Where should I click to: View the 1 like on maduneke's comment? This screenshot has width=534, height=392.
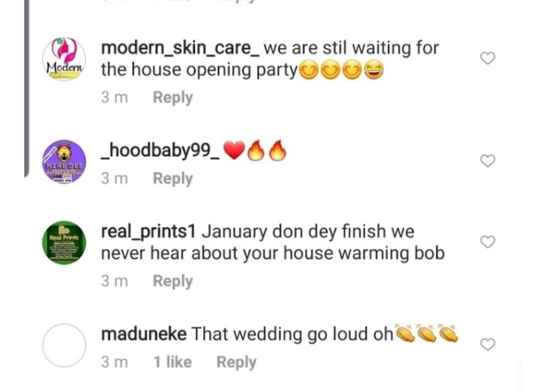pos(172,362)
